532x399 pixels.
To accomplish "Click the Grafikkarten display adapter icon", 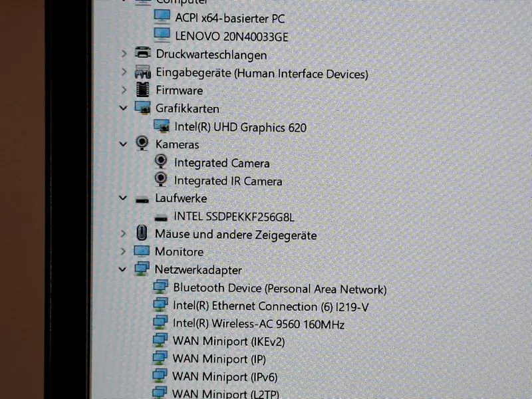I will coord(142,108).
